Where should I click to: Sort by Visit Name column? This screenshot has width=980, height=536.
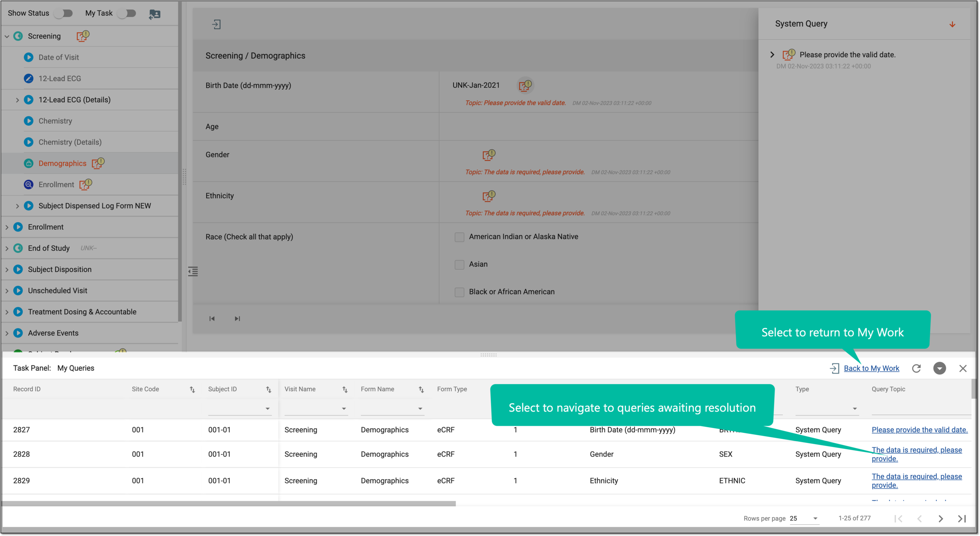(345, 389)
